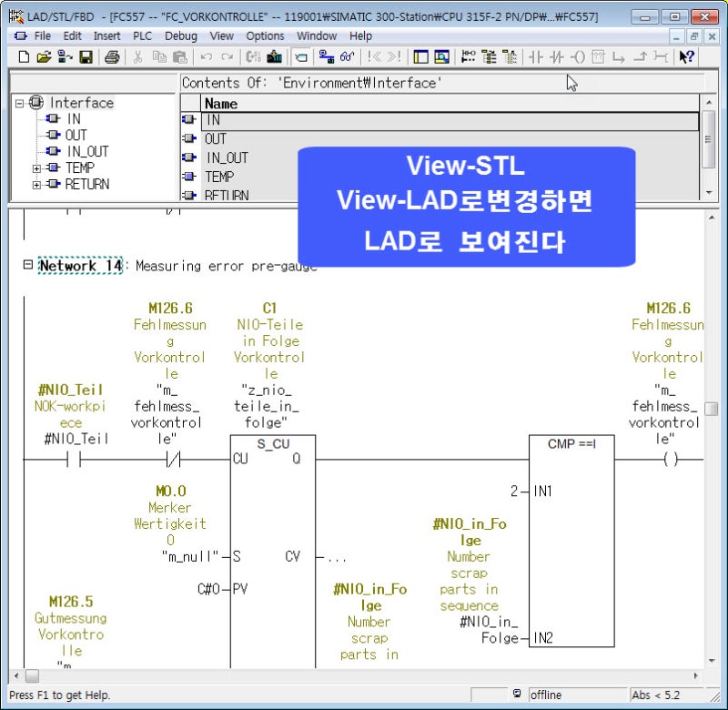This screenshot has width=728, height=710.
Task: Expand the RETURN interface node
Action: point(36,185)
